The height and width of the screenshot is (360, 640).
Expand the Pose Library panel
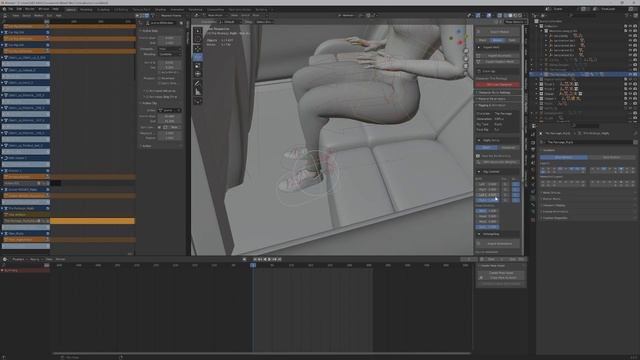[x=551, y=199]
